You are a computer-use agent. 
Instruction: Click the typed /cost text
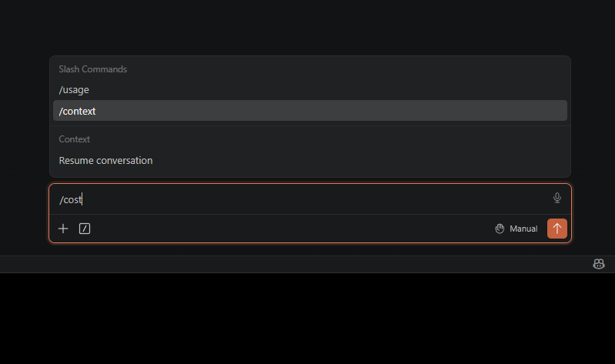(70, 199)
